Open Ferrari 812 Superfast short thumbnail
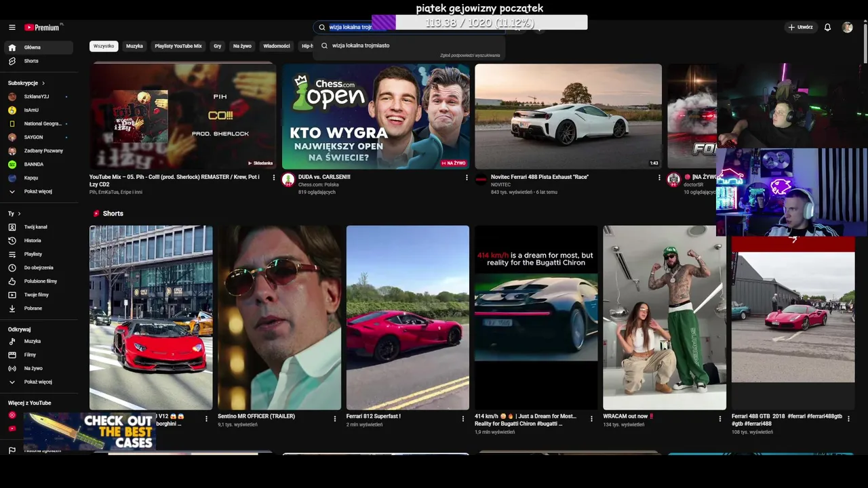Image resolution: width=868 pixels, height=488 pixels. pos(408,318)
